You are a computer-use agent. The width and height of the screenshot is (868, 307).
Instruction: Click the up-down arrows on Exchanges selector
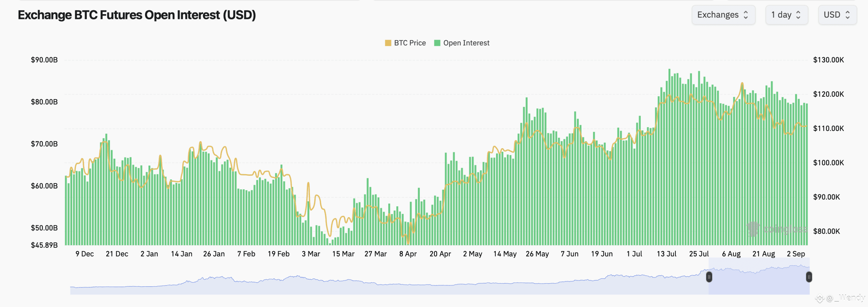click(746, 15)
